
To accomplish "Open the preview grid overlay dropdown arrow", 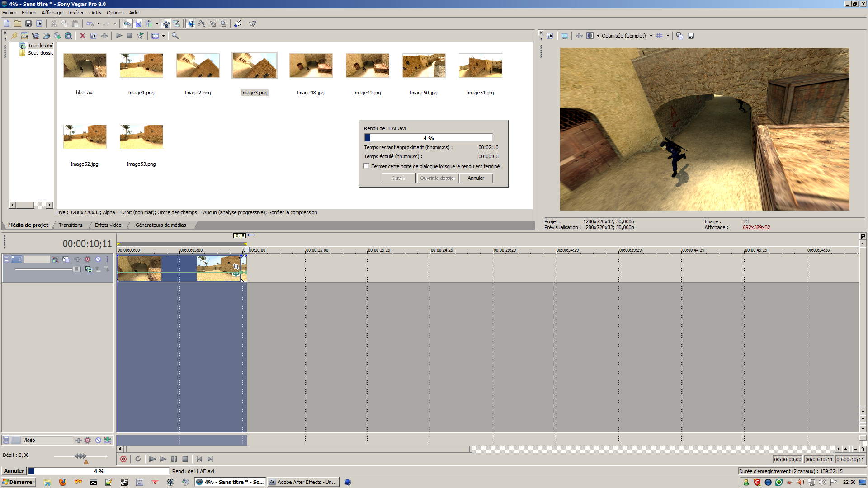I will tap(668, 36).
